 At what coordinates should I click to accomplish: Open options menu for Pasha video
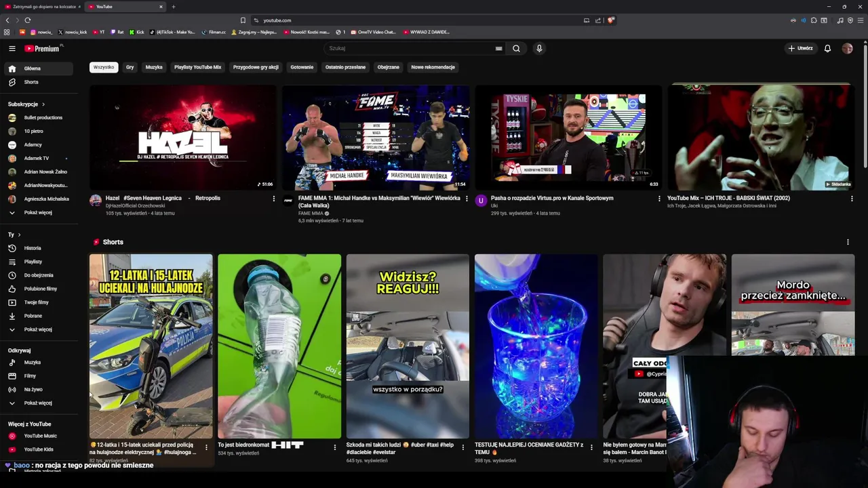[659, 199]
